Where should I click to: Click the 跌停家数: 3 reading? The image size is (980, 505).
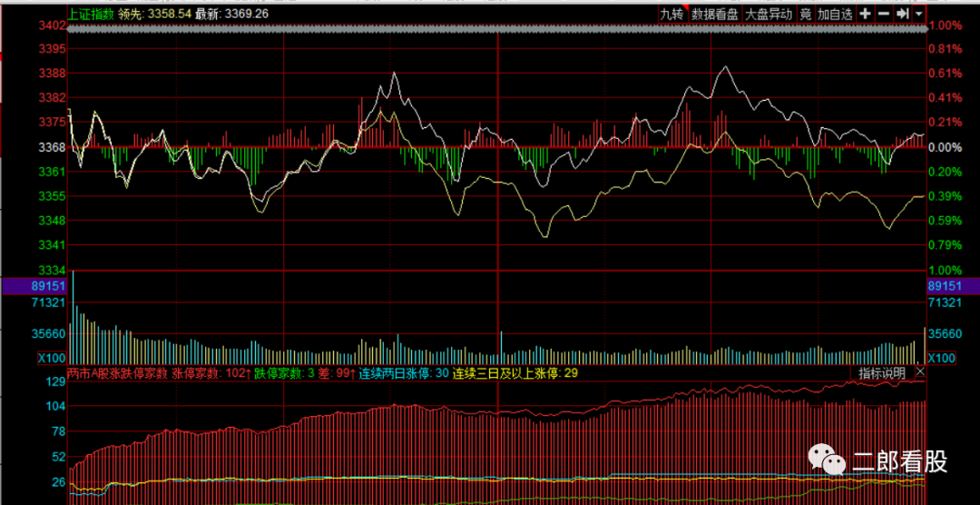(x=284, y=373)
